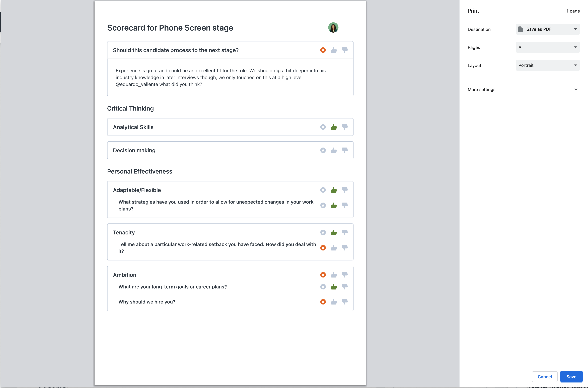Thumbs down 'Why should we hire you?'
The image size is (588, 388).
(x=345, y=302)
